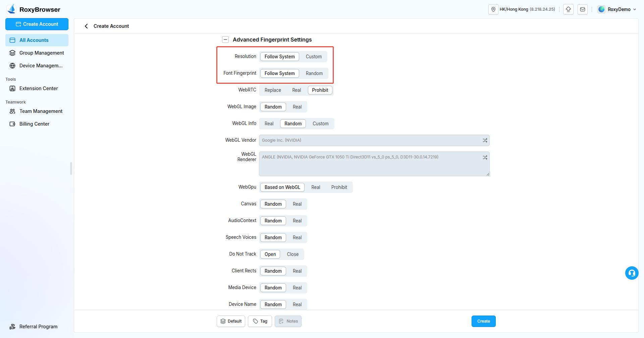The height and width of the screenshot is (338, 644).
Task: Click the blue Create button
Action: tap(483, 321)
